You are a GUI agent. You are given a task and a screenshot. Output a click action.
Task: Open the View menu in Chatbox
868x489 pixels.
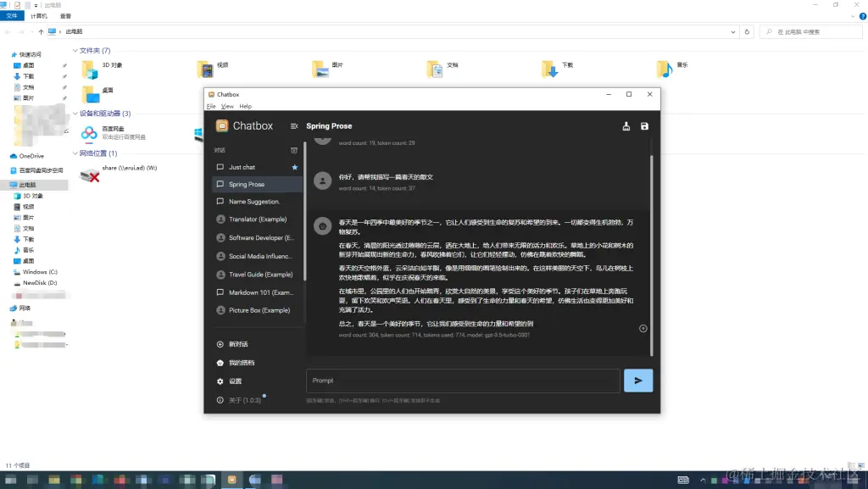227,106
